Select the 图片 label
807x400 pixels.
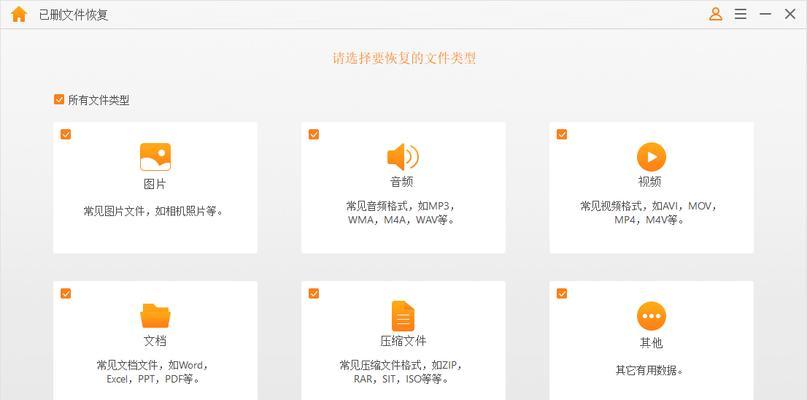pyautogui.click(x=155, y=184)
